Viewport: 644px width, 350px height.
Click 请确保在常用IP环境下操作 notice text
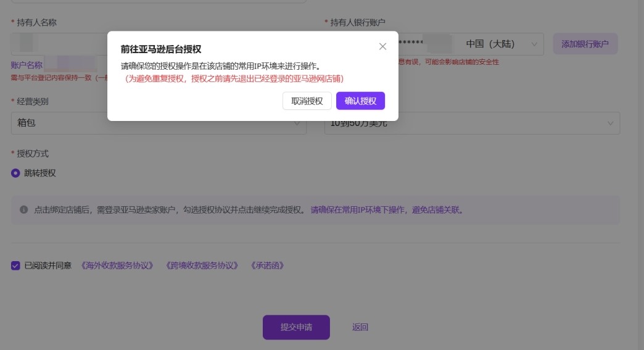tap(387, 210)
